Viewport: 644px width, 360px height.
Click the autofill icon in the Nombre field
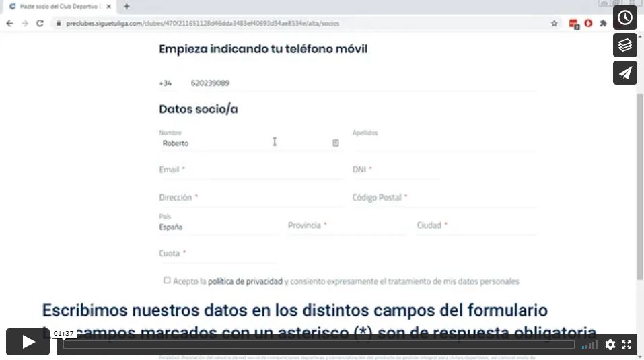pos(336,143)
